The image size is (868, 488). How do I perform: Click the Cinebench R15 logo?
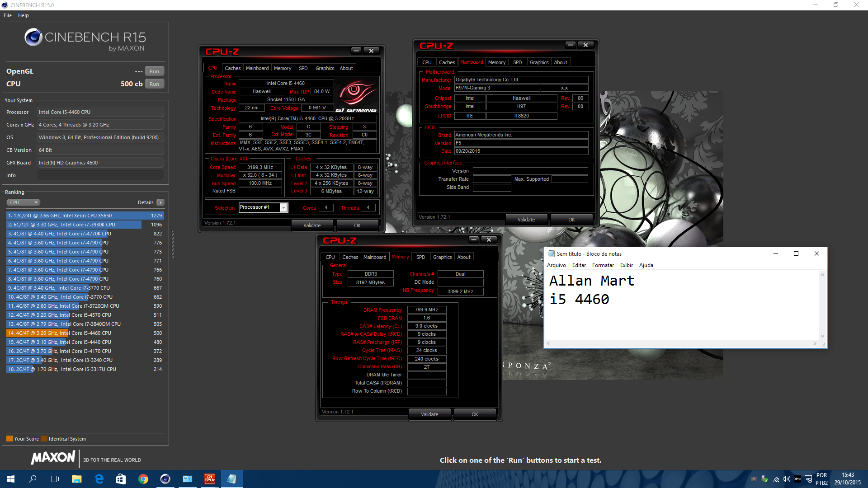(85, 40)
